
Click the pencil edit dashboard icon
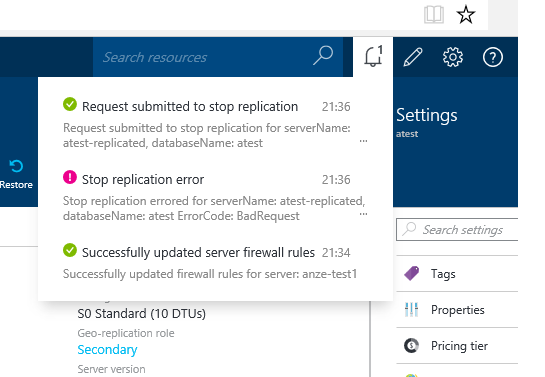click(413, 57)
